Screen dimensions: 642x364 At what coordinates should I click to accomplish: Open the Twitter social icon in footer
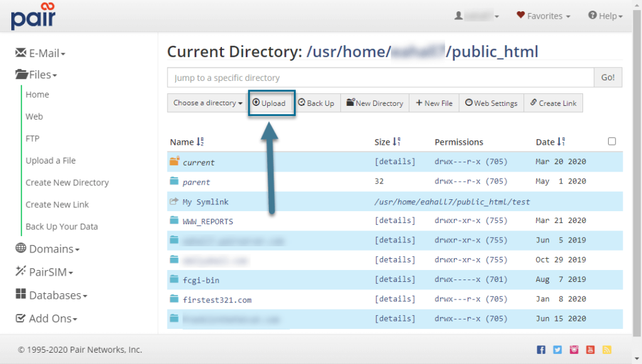557,350
